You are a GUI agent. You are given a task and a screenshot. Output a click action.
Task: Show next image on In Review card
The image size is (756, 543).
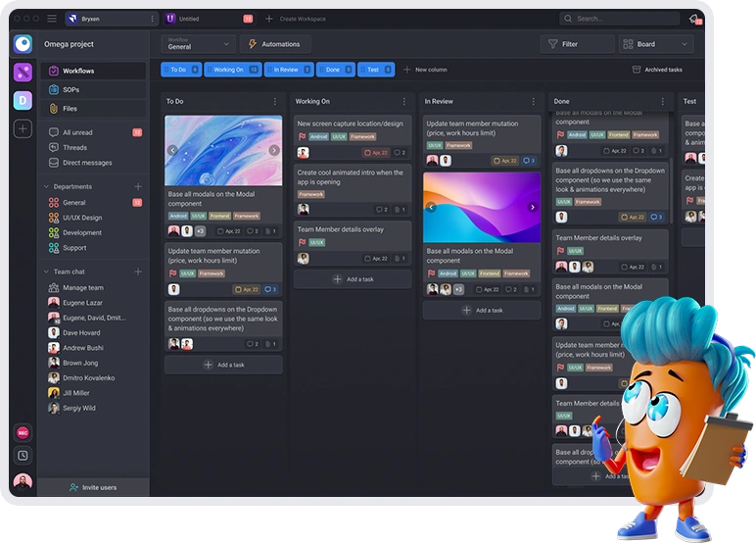[x=533, y=207]
